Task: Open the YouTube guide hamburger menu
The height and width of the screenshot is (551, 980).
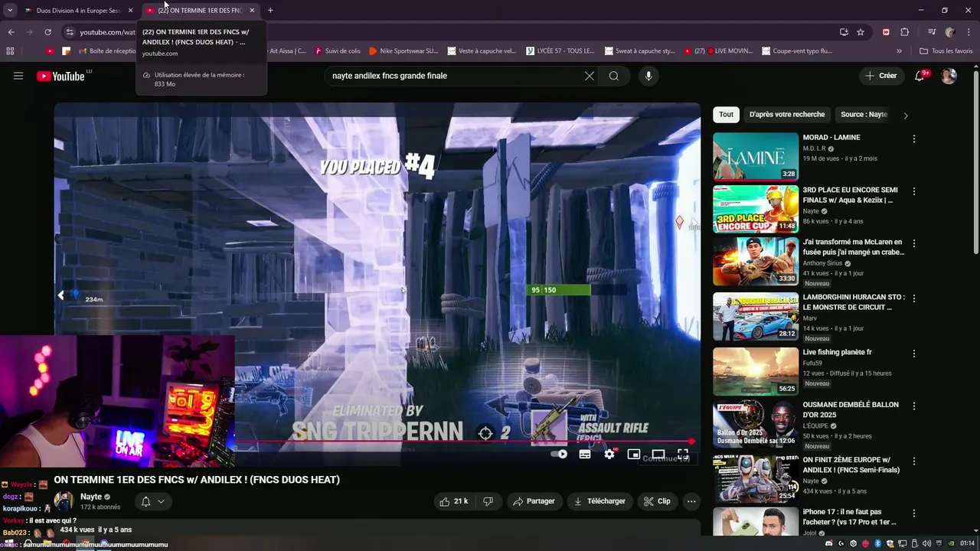Action: [18, 76]
